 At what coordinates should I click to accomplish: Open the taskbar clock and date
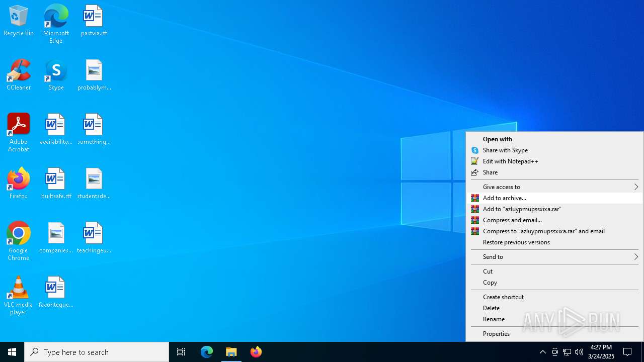pos(601,352)
